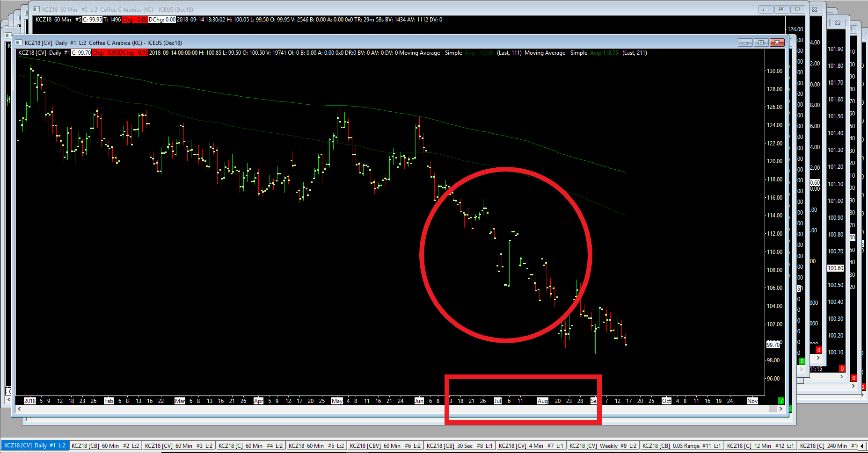Image resolution: width=868 pixels, height=453 pixels.
Task: Click the 'Nov' label on the date axis
Action: pos(752,401)
